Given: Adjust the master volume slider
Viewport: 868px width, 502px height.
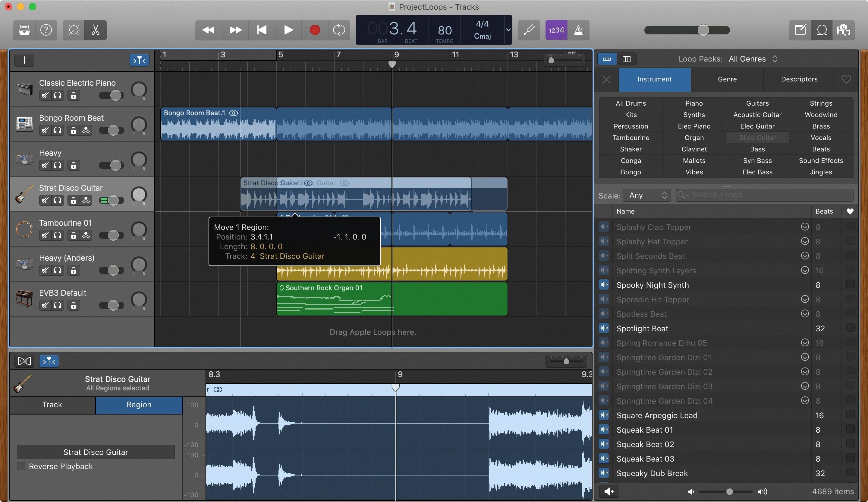Looking at the screenshot, I should (704, 30).
